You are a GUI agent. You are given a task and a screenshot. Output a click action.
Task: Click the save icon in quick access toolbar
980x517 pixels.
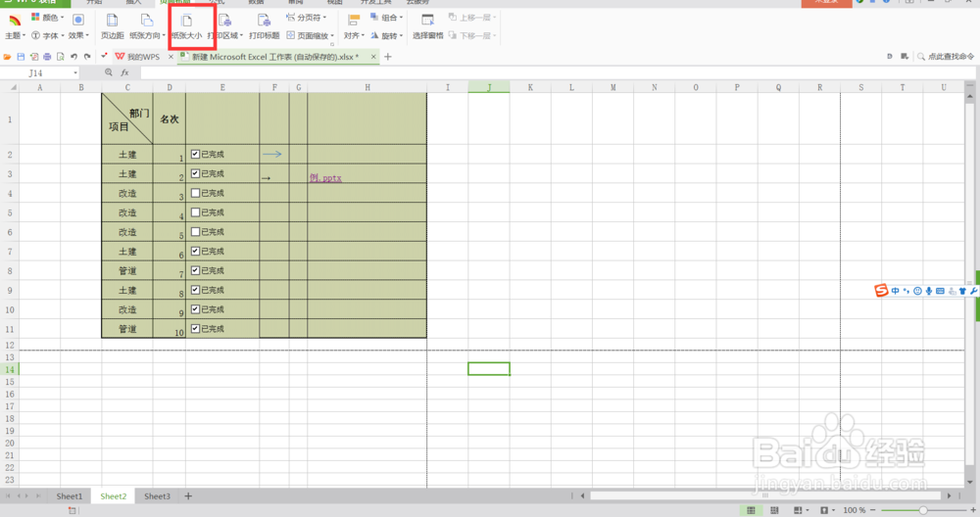point(21,57)
